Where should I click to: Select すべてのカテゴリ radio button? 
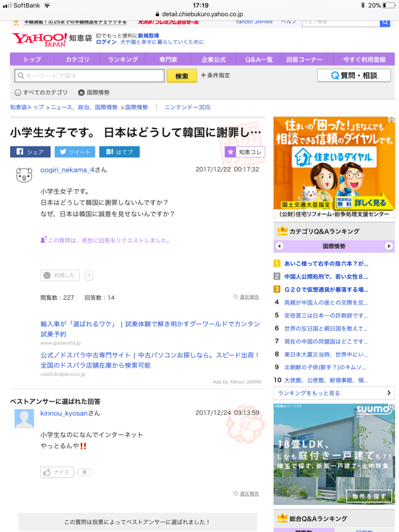[x=18, y=92]
